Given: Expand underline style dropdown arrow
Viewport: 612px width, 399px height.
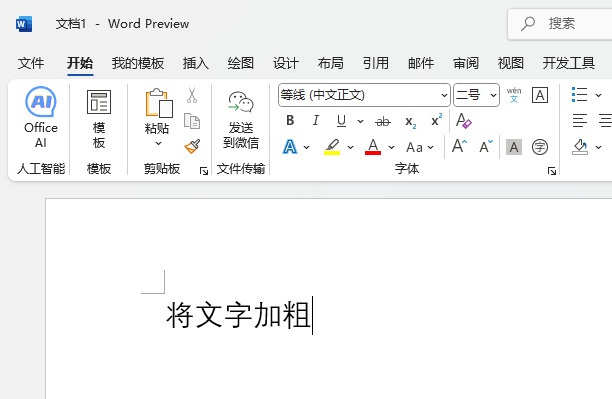Looking at the screenshot, I should [x=360, y=121].
